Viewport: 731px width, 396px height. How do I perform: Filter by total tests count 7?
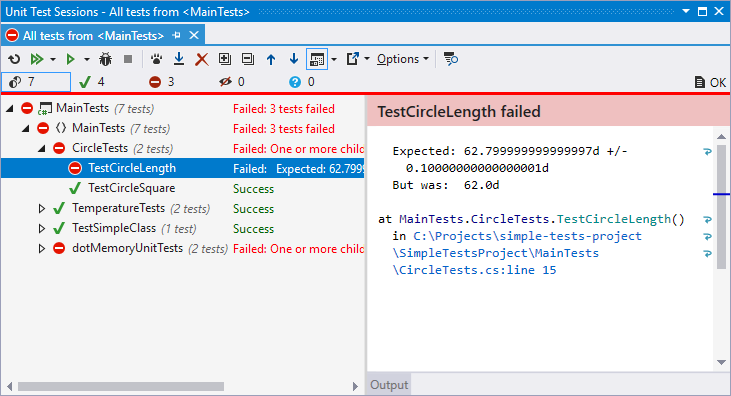pos(36,82)
